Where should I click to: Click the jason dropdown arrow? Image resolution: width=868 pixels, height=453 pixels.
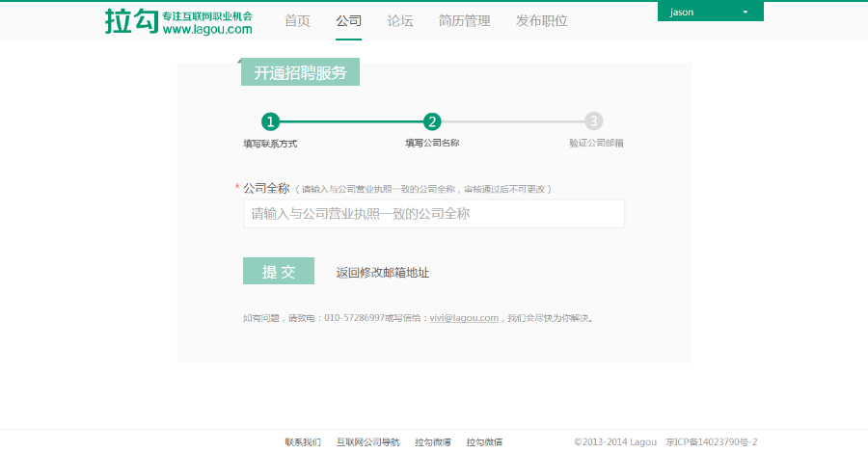coord(746,13)
